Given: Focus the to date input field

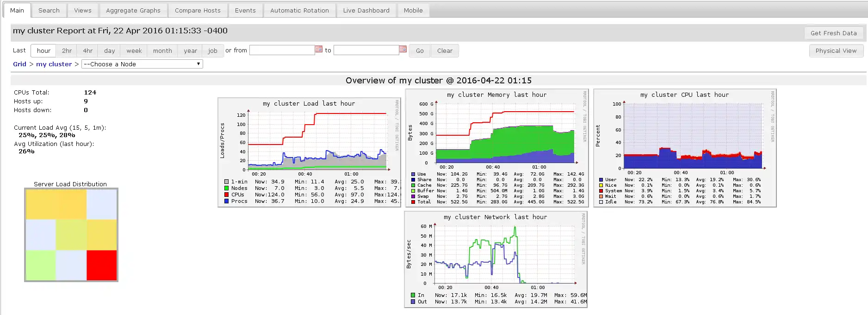Looking at the screenshot, I should pyautogui.click(x=366, y=50).
